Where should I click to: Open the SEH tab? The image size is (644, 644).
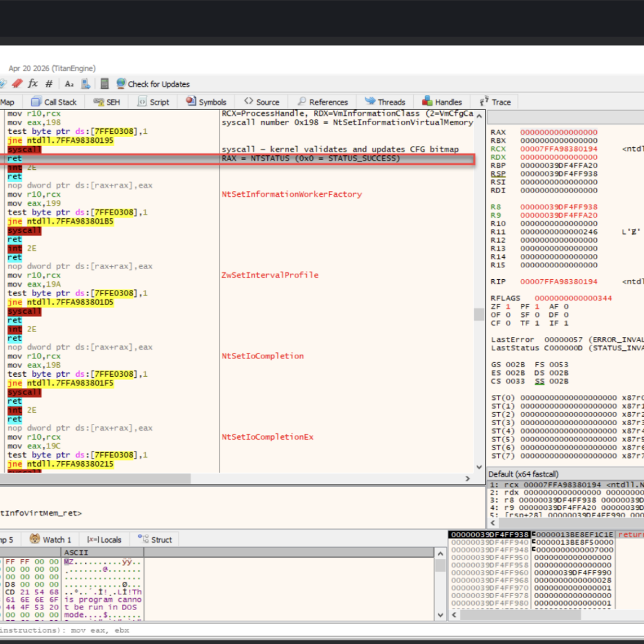107,102
